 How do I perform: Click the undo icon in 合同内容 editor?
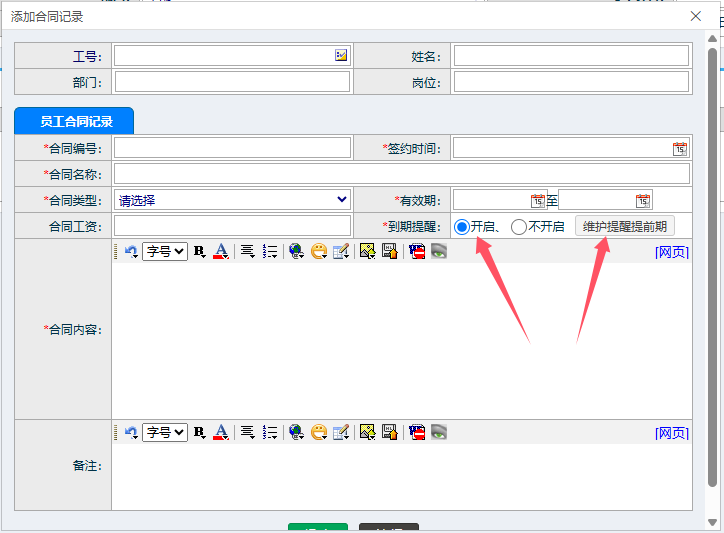[131, 252]
